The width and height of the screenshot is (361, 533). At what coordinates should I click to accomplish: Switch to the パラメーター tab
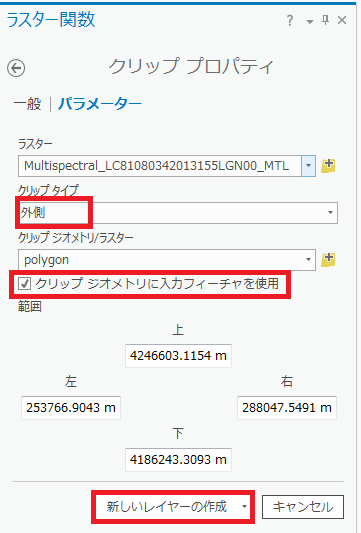pyautogui.click(x=100, y=104)
